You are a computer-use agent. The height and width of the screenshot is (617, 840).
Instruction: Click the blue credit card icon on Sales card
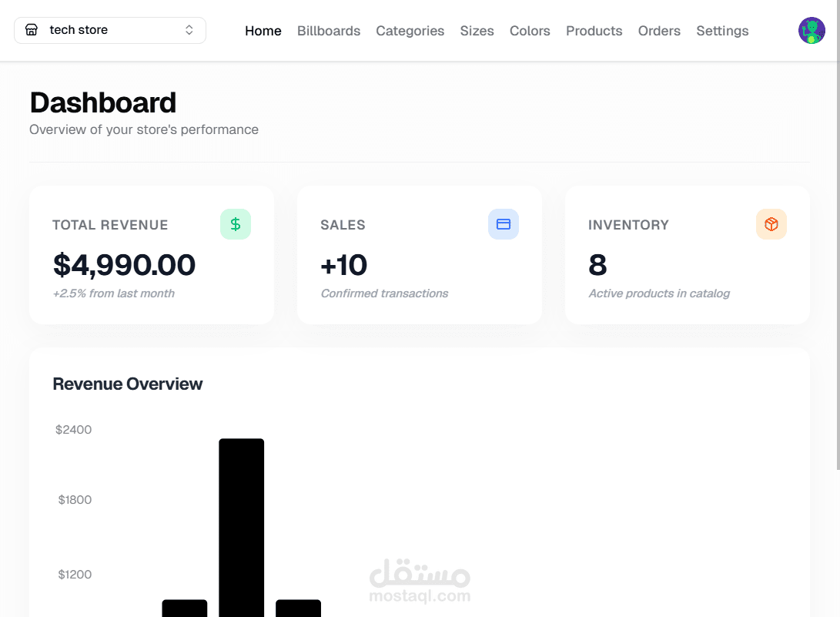click(504, 224)
